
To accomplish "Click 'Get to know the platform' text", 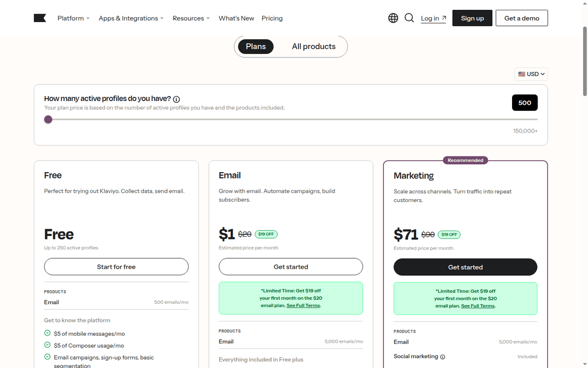I will click(77, 320).
